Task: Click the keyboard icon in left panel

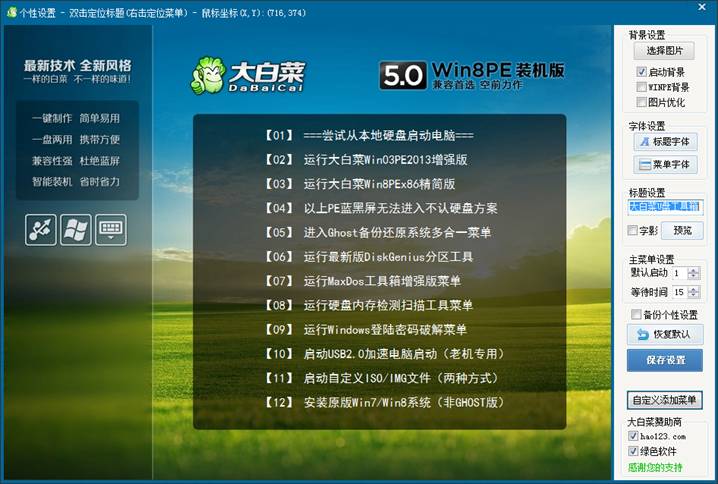Action: (x=111, y=230)
